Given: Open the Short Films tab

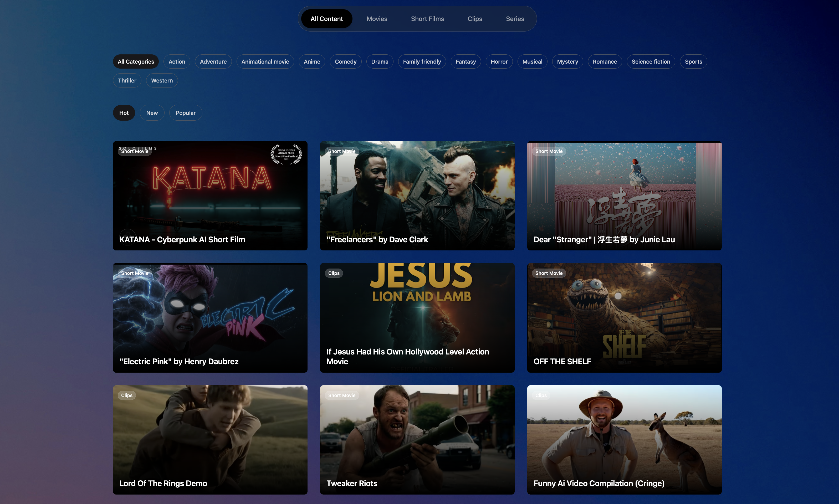Looking at the screenshot, I should click(x=427, y=19).
